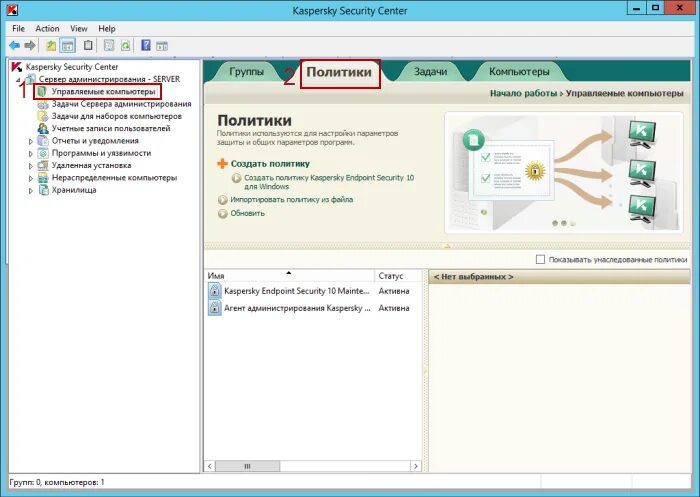This screenshot has height=497, width=700.
Task: Click the Back arrow in the toolbar
Action: [14, 46]
